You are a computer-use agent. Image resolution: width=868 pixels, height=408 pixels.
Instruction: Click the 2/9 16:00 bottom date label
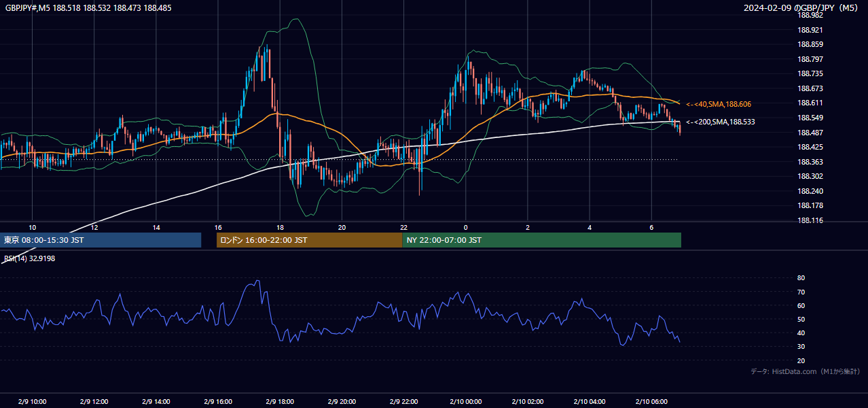(x=218, y=402)
